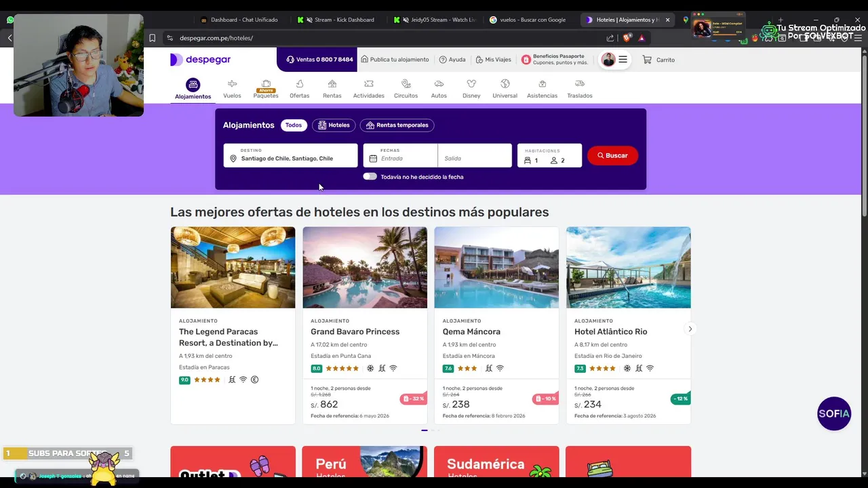Open the Traslados category icon
The image size is (868, 488).
580,84
